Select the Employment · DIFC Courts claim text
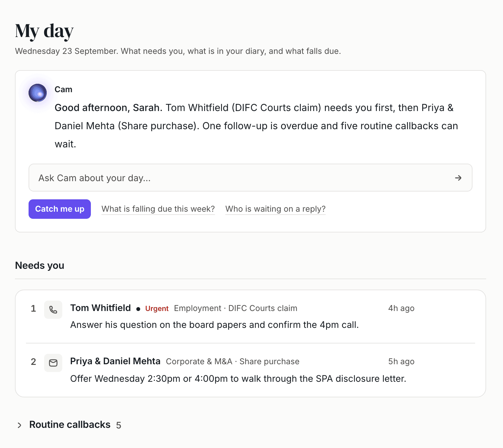The height and width of the screenshot is (448, 503). (x=236, y=308)
